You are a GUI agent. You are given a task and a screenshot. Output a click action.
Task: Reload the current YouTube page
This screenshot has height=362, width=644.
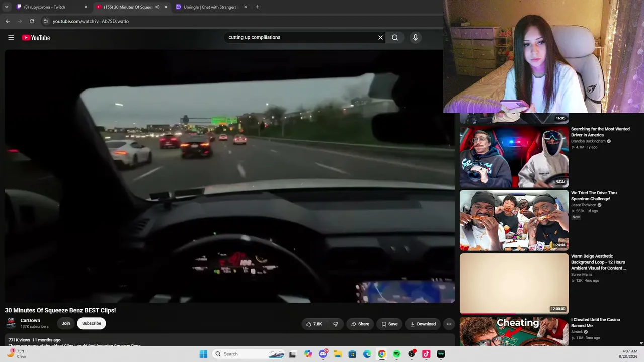[32, 21]
